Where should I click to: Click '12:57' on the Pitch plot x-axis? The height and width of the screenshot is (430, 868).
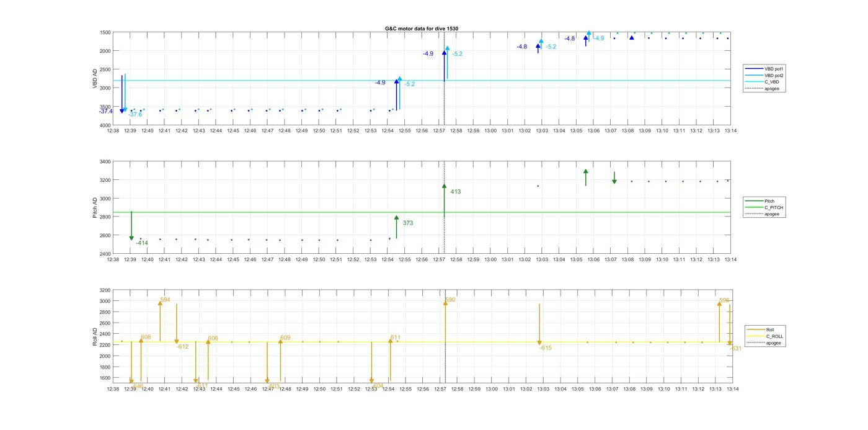(439, 260)
